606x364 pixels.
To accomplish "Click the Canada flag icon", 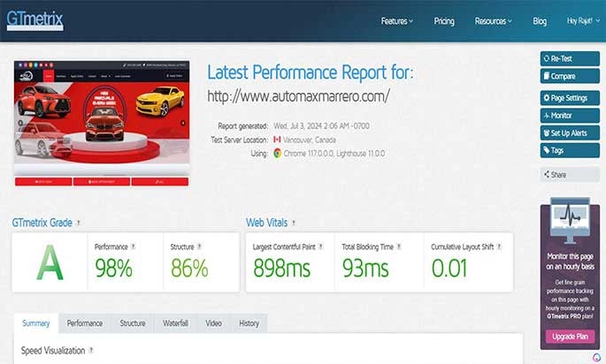I will click(x=277, y=140).
